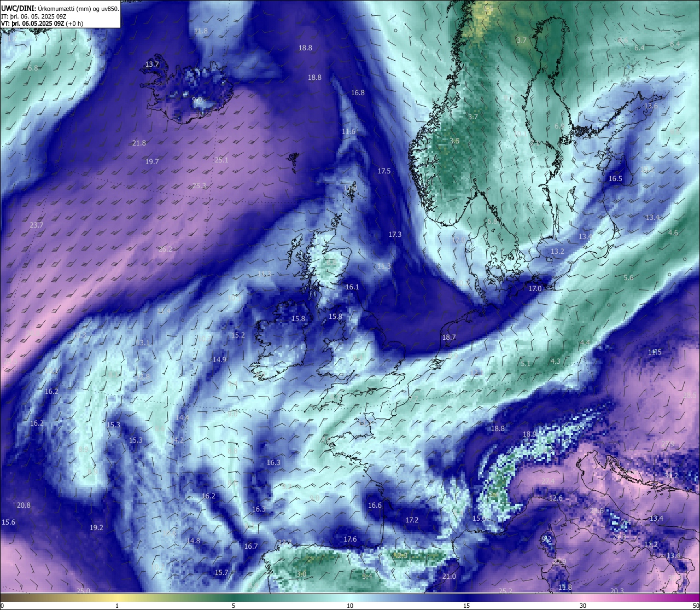Image resolution: width=700 pixels, height=610 pixels.
Task: Click the UWC/DINI Úrkomumætti title line
Action: click(60, 9)
